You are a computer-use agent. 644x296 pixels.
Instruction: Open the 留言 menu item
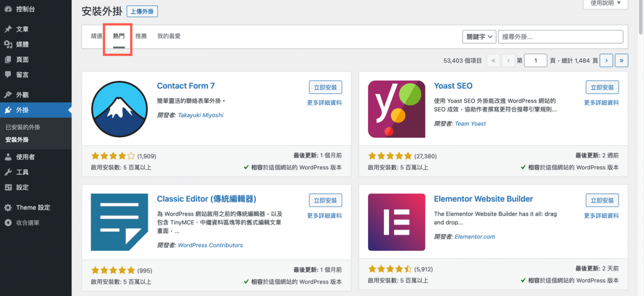[x=35, y=75]
